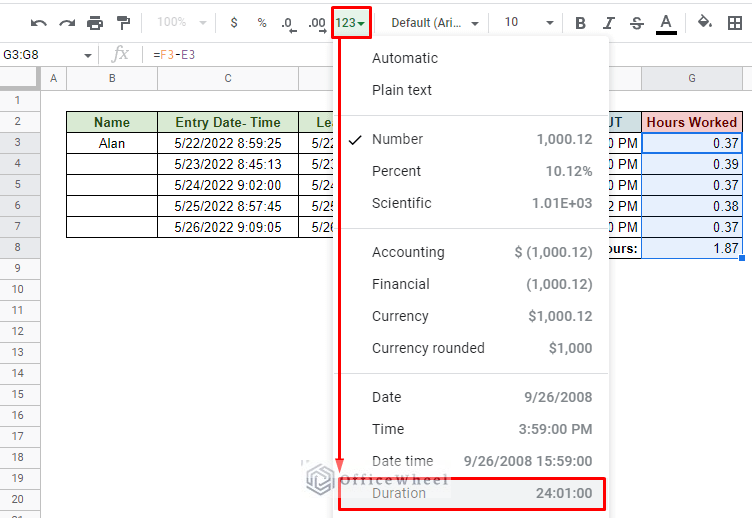The width and height of the screenshot is (752, 518).
Task: Choose Currency format
Action: [471, 317]
